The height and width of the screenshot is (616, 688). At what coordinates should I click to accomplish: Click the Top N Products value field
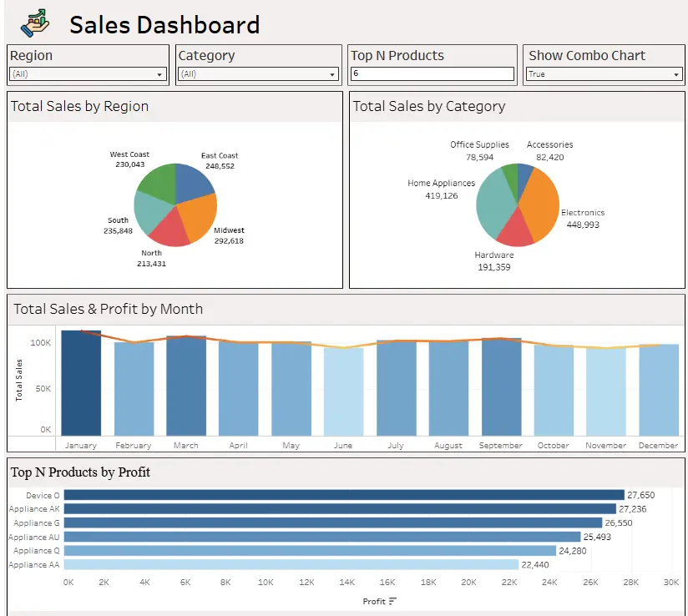coord(432,73)
